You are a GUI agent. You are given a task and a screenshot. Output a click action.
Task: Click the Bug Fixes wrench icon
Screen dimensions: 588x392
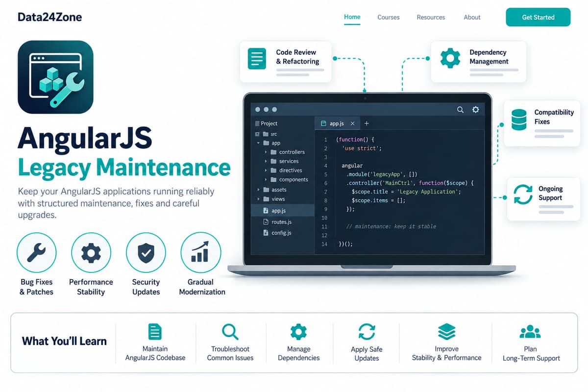click(37, 253)
